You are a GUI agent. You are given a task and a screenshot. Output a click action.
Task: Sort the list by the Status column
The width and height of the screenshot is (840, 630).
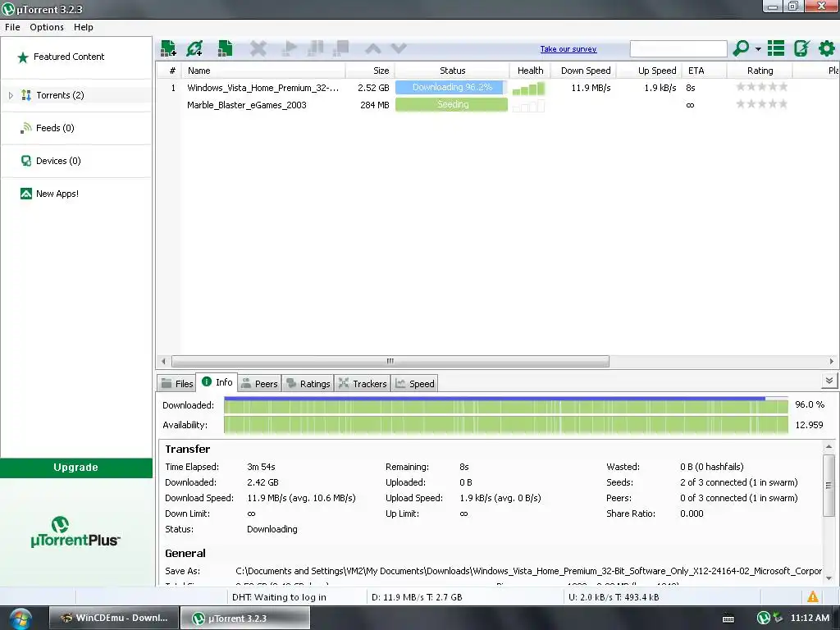pyautogui.click(x=452, y=71)
